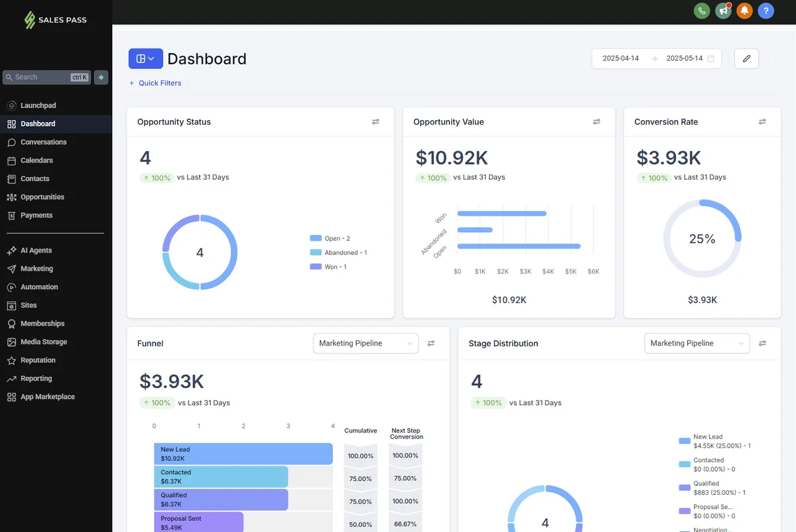This screenshot has height=532, width=796.
Task: Expand the Funnel Marketing Pipeline dropdown
Action: pos(365,344)
